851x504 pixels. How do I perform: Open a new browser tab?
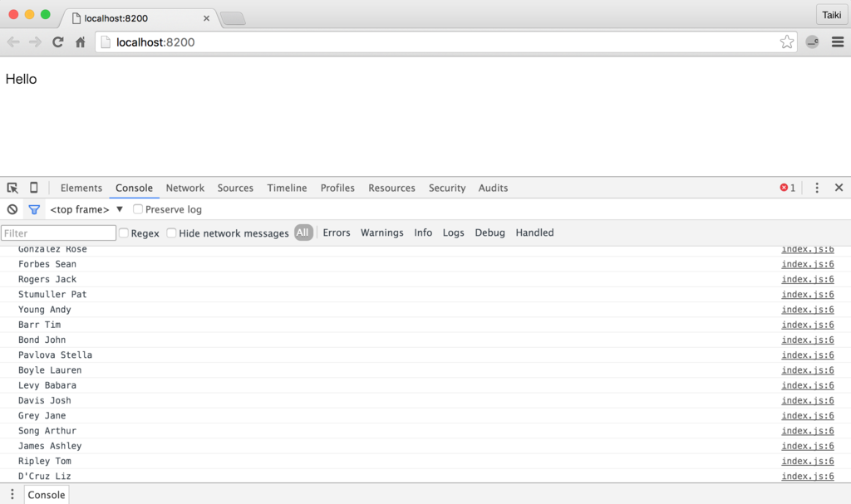tap(234, 18)
